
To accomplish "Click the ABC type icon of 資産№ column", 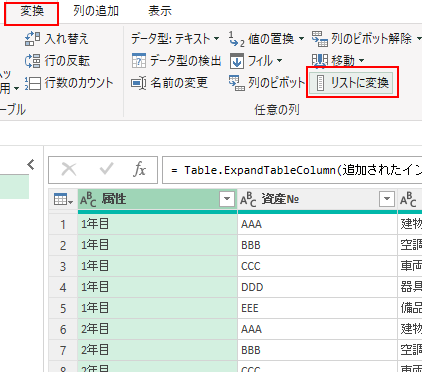I will 248,200.
